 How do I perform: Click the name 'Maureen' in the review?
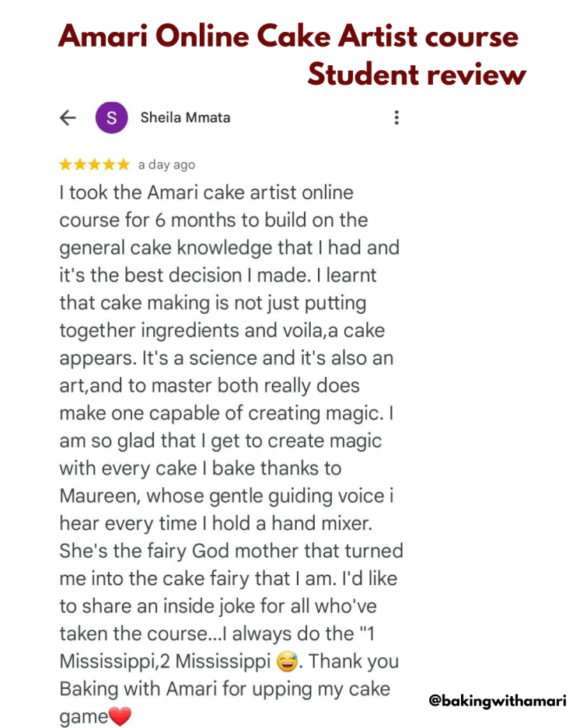click(98, 496)
